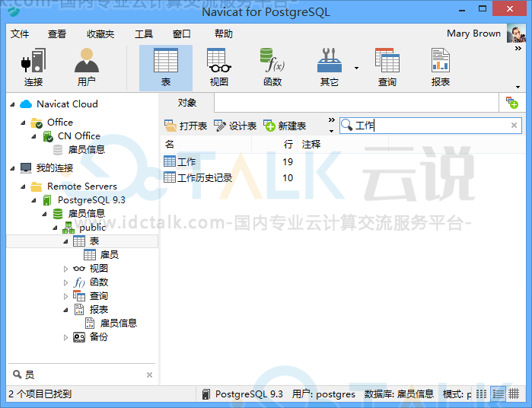
Task: Select the 雇员信息 report item
Action: pyautogui.click(x=119, y=324)
